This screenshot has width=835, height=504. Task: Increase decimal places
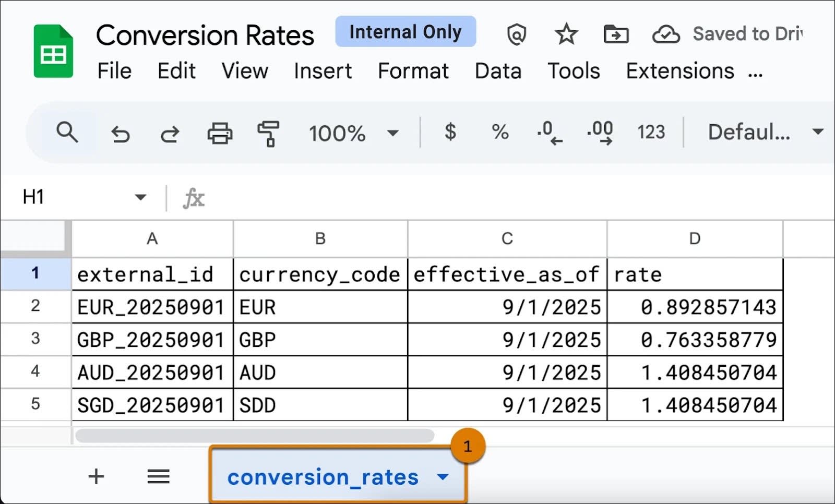pyautogui.click(x=600, y=133)
